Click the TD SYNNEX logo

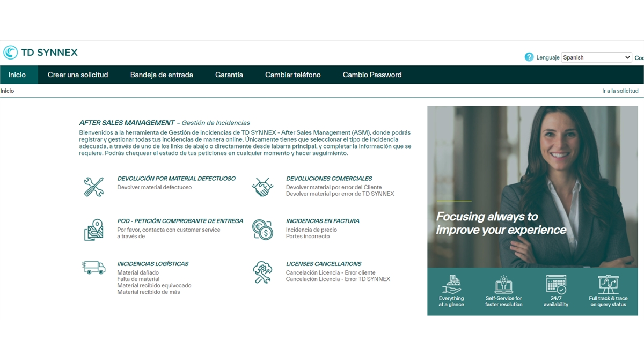[40, 52]
